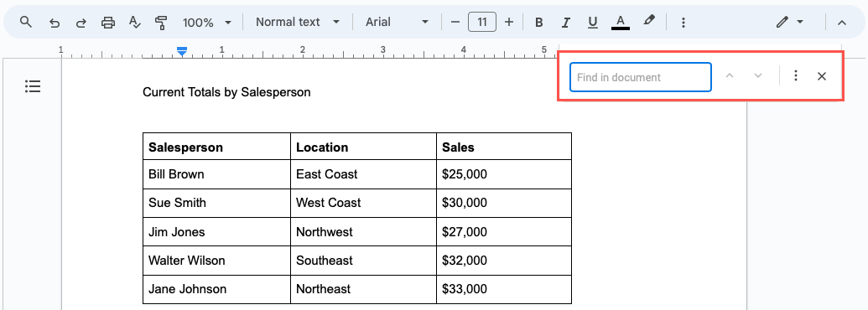Close the find in document bar

pos(822,76)
